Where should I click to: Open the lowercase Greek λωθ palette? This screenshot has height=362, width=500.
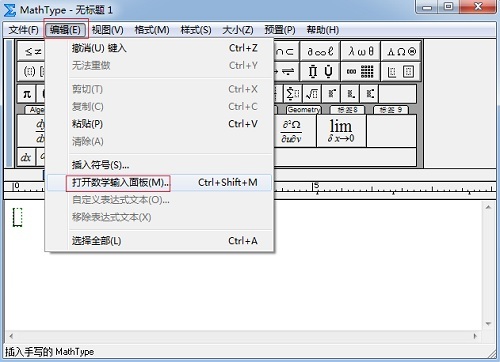(x=360, y=51)
